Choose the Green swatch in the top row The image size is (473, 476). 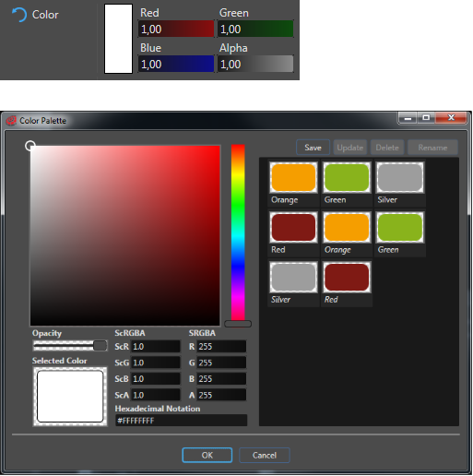347,177
